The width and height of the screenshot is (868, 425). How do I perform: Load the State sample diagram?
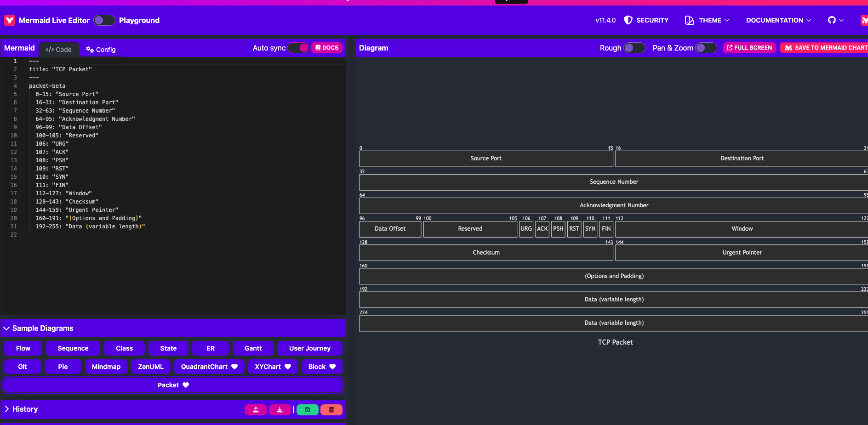tap(168, 348)
